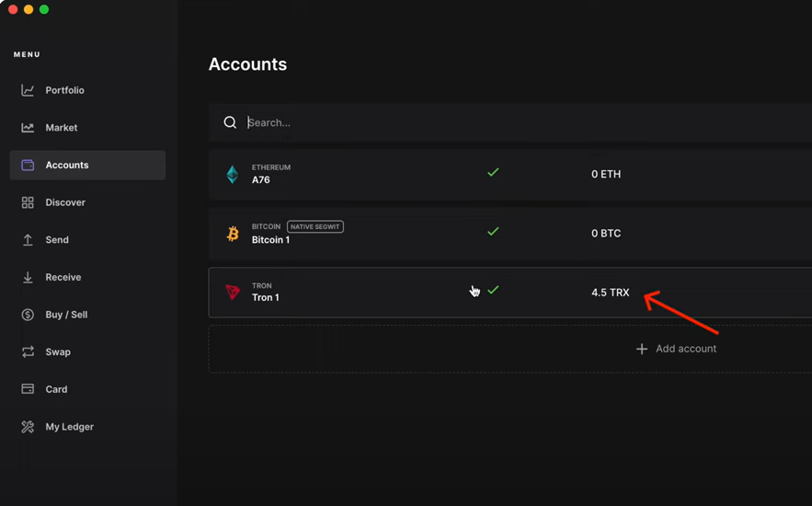Click the Add account button

676,349
